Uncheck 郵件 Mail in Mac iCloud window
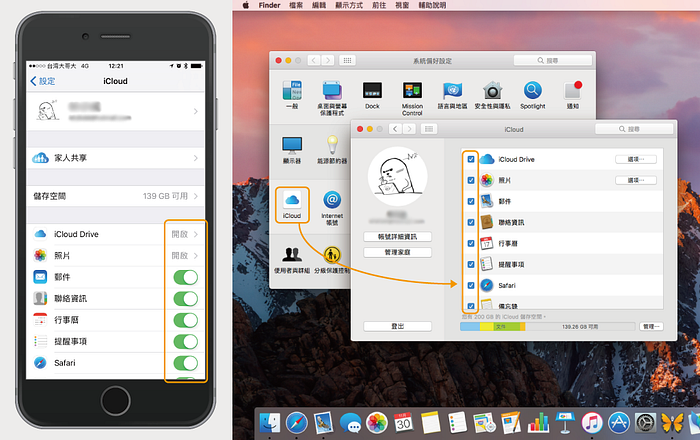700x440 pixels. coord(471,201)
